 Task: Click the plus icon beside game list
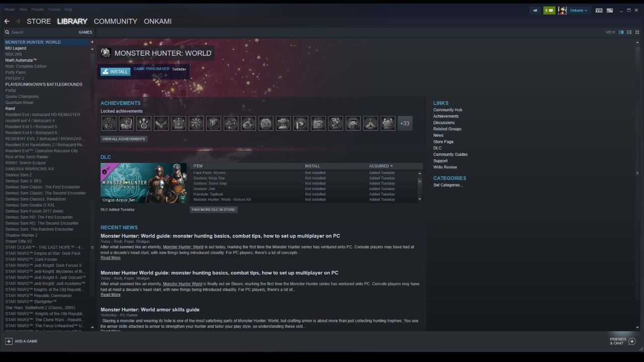point(92,42)
